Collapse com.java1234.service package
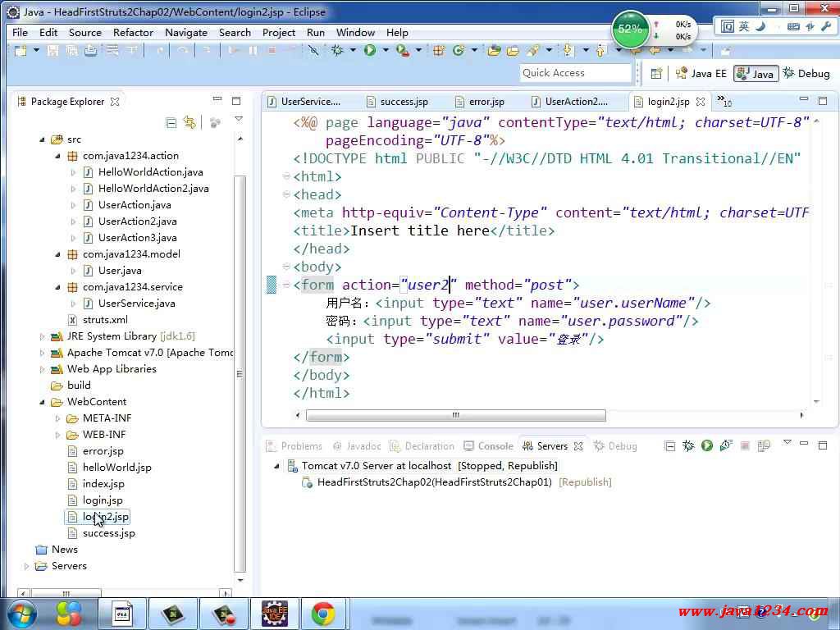The image size is (840, 630). coord(58,288)
